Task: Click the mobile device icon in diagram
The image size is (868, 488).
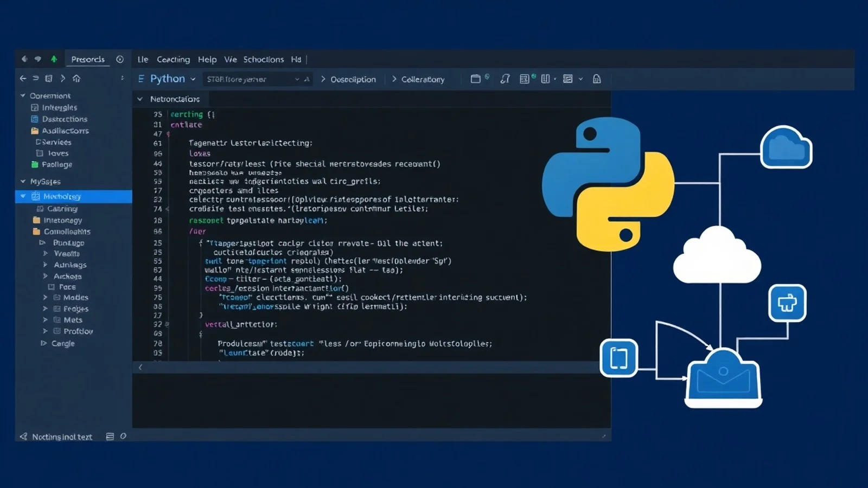Action: click(x=619, y=358)
